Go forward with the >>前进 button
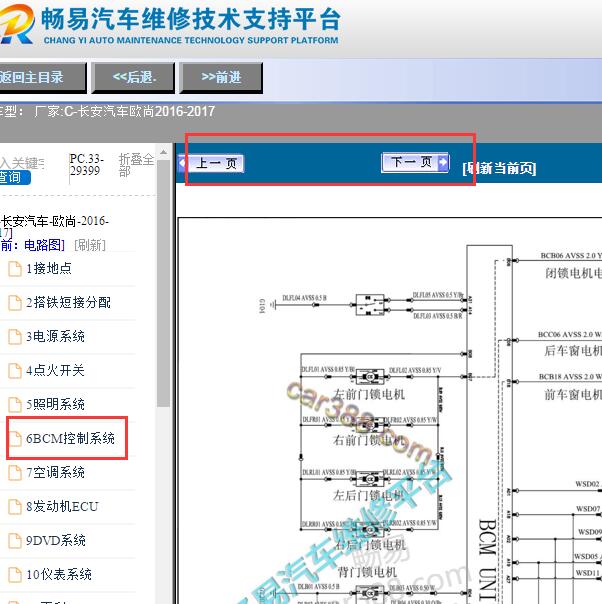 pos(221,77)
